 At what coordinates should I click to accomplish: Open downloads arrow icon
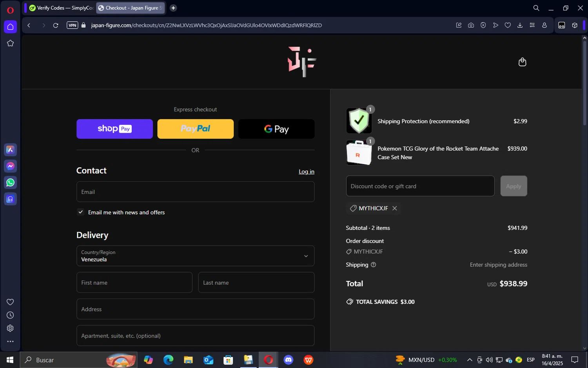[x=520, y=25]
